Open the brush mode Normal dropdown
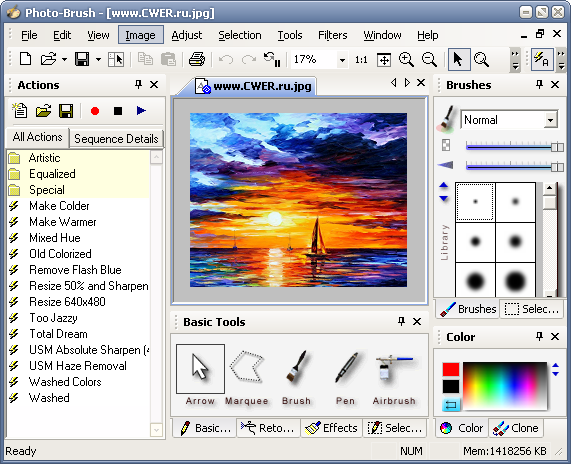Screen dimensions: 571x464 click(551, 120)
